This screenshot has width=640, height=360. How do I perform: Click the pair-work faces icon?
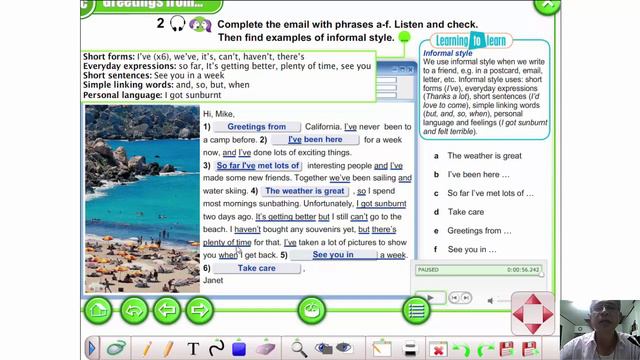200,24
